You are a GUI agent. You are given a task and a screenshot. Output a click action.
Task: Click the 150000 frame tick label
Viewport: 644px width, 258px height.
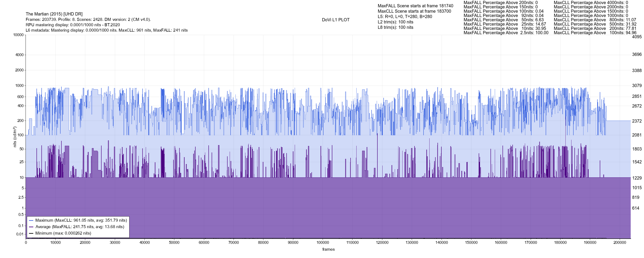[471, 243]
